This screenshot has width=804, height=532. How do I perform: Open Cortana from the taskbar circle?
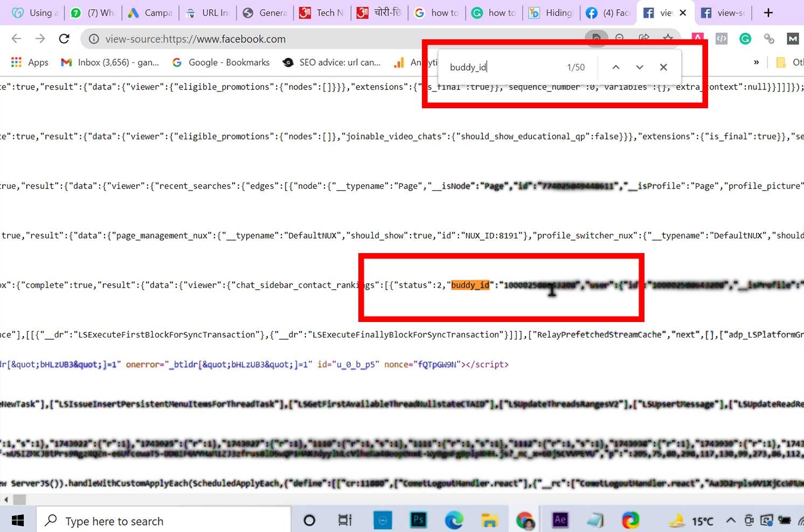[x=309, y=521]
